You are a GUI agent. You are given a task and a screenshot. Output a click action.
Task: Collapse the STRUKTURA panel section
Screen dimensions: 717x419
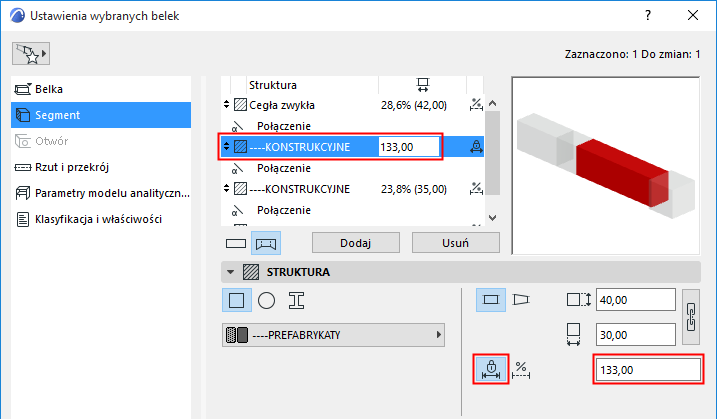click(232, 271)
